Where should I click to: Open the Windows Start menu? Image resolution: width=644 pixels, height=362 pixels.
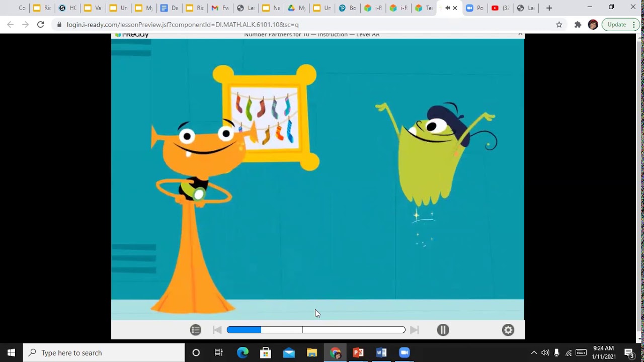(x=11, y=352)
